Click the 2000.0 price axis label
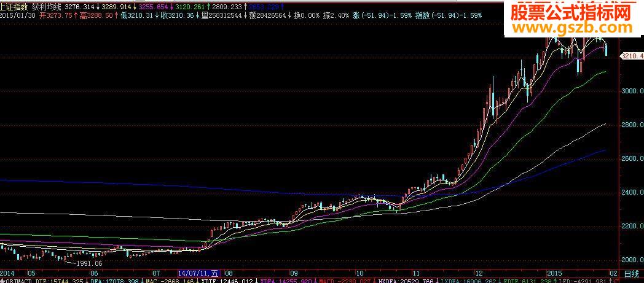Image resolution: width=644 pixels, height=283 pixels. click(633, 260)
